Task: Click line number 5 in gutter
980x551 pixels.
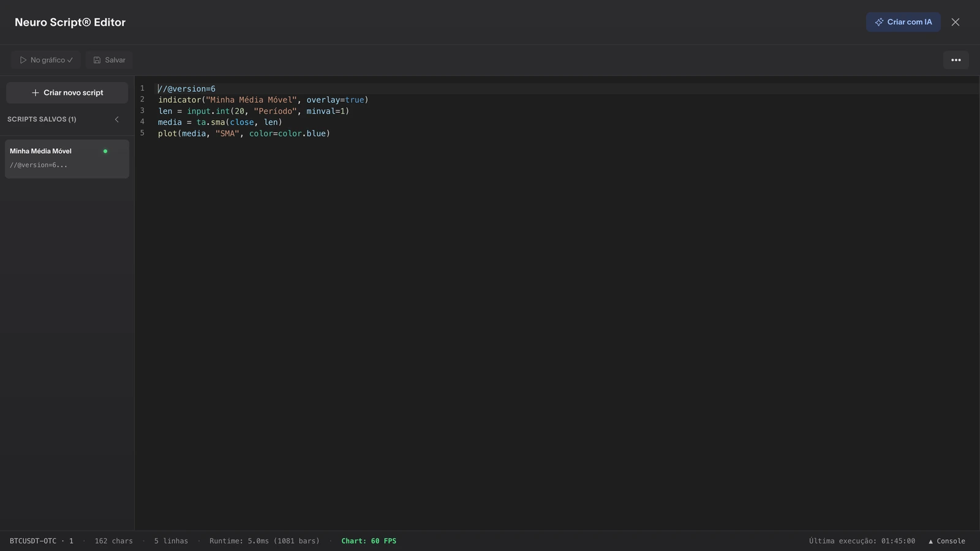Action: (x=142, y=133)
